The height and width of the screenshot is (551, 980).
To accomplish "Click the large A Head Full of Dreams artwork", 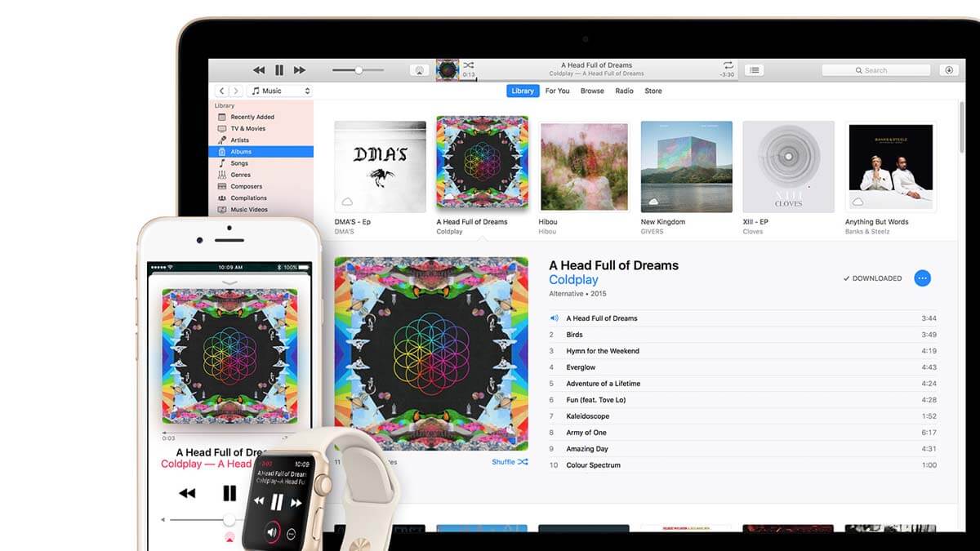I will [431, 353].
